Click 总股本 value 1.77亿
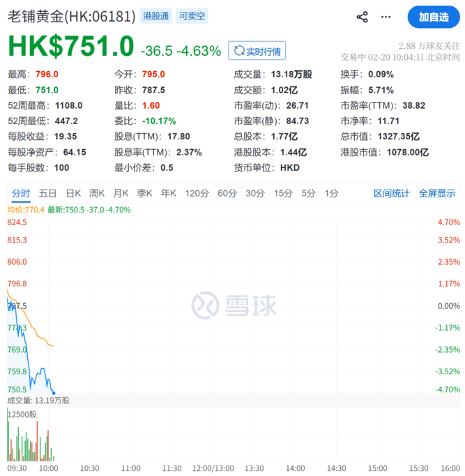Image resolution: width=465 pixels, height=476 pixels. point(284,137)
